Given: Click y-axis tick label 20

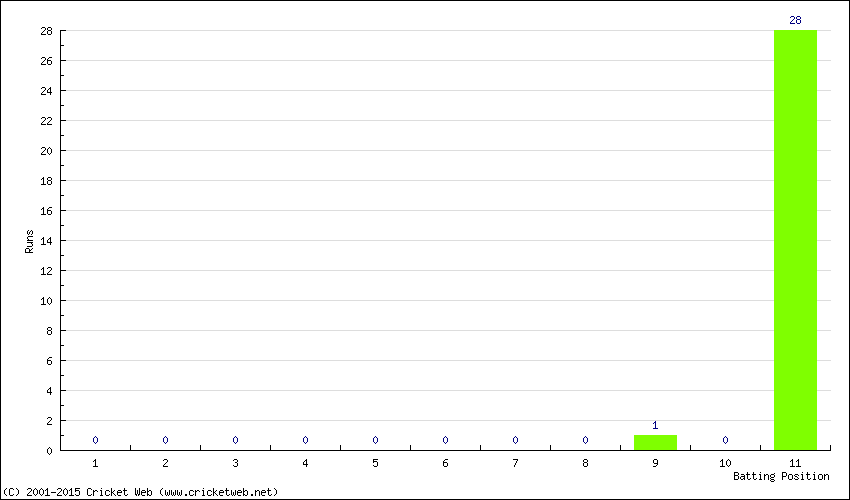Looking at the screenshot, I should (x=47, y=151).
